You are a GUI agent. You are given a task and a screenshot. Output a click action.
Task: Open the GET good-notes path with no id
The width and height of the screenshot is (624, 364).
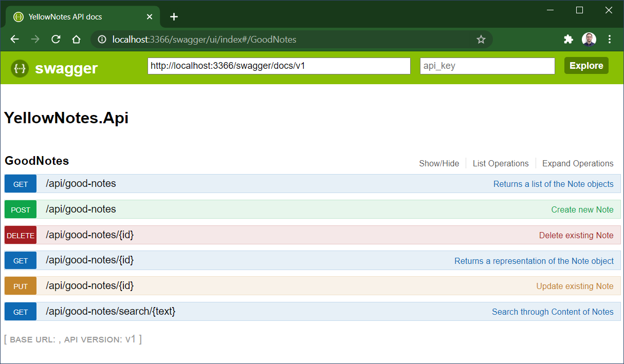[x=81, y=183]
